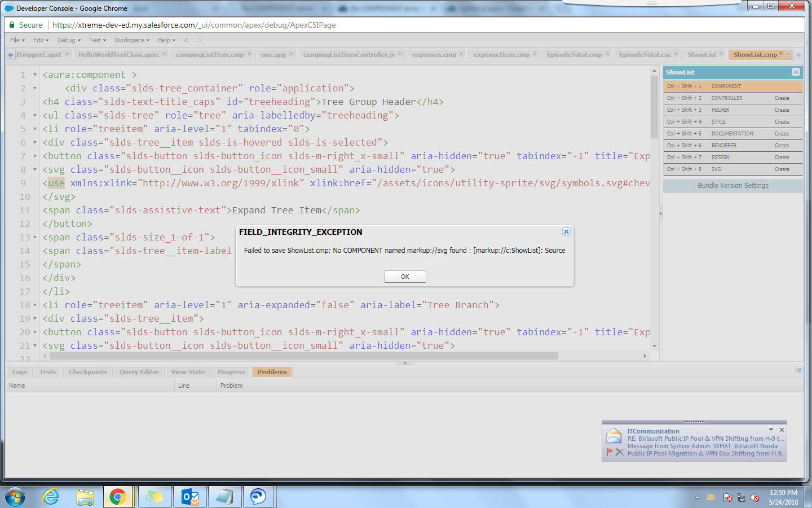Close the ShowList.cmp tab

pos(788,54)
